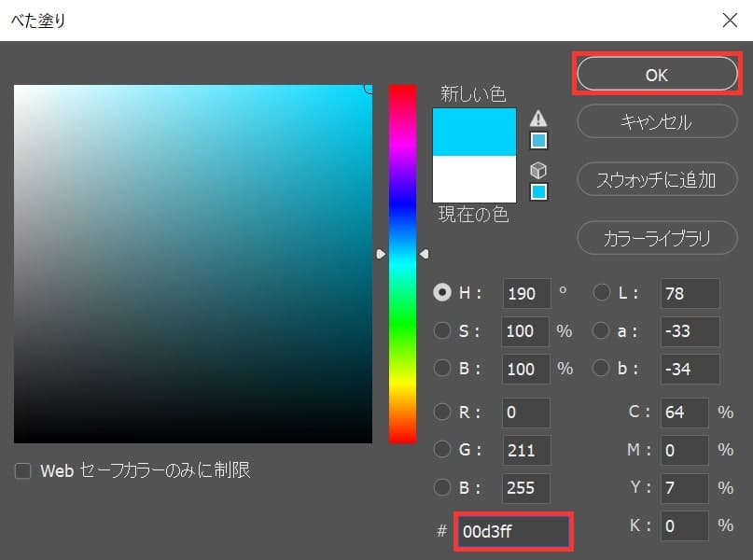Image resolution: width=753 pixels, height=560 pixels.
Task: Select the Lab a radio button
Action: [601, 330]
